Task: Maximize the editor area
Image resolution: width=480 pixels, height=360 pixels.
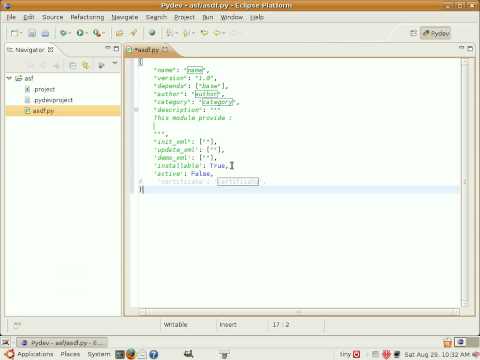Action: (470, 49)
